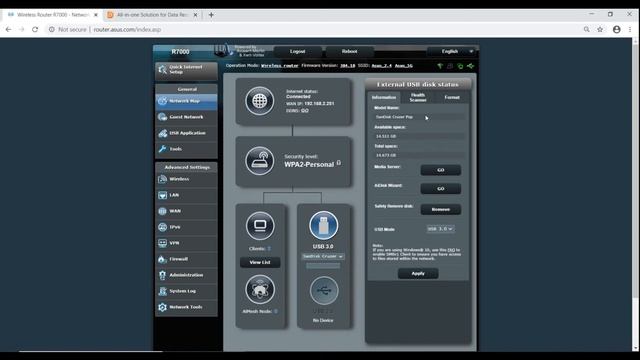640x360 pixels.
Task: Click the wireless router icon on network map
Action: coord(260,161)
